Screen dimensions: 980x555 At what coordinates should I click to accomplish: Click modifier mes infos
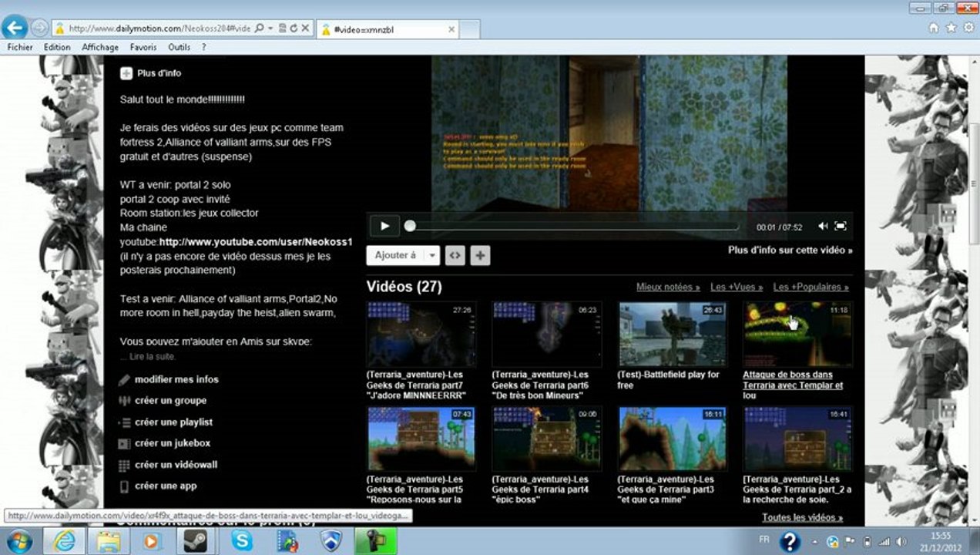(176, 379)
